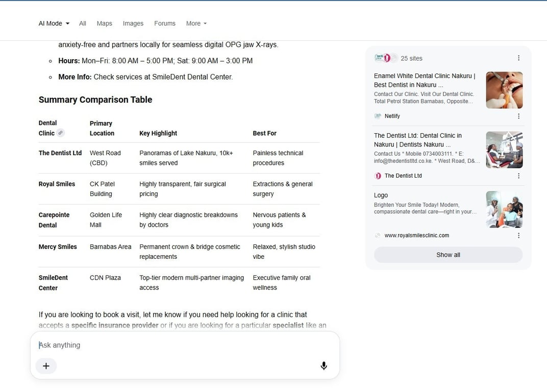Open options for www.royalsmilesclinic.com source
547x392 pixels.
pos(519,235)
